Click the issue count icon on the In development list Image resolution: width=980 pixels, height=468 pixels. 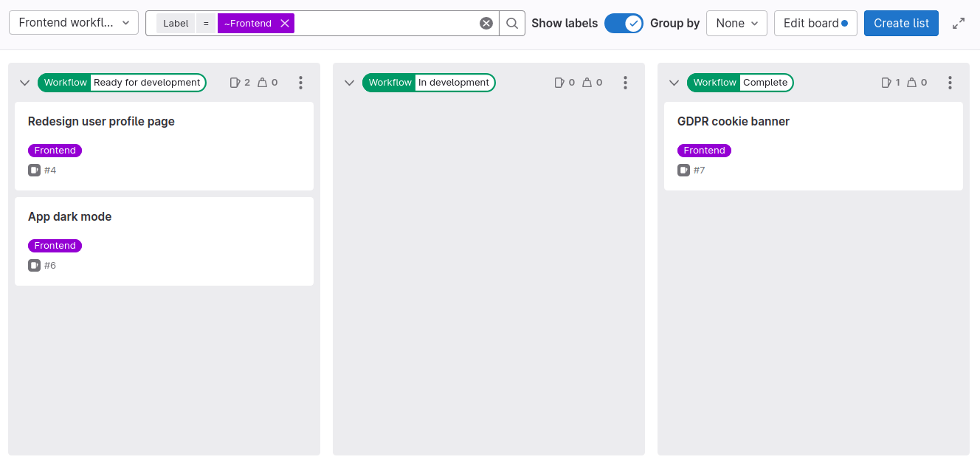click(x=559, y=82)
